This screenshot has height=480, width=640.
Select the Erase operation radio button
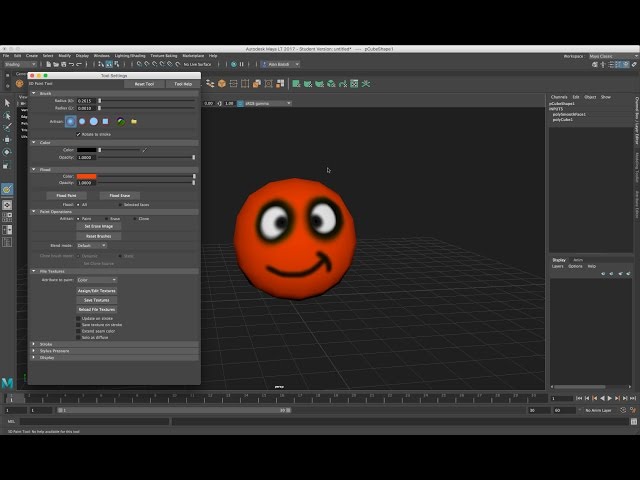tap(107, 219)
